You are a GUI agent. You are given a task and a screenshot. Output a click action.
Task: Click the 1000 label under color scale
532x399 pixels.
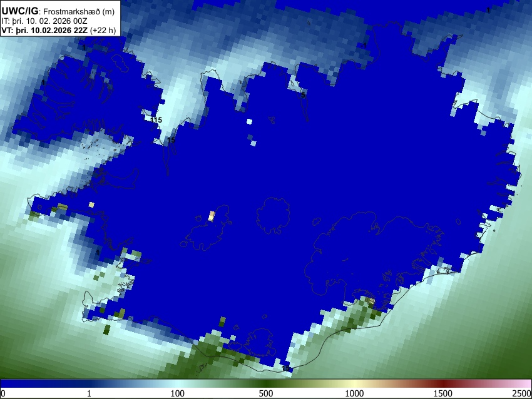[x=354, y=393]
